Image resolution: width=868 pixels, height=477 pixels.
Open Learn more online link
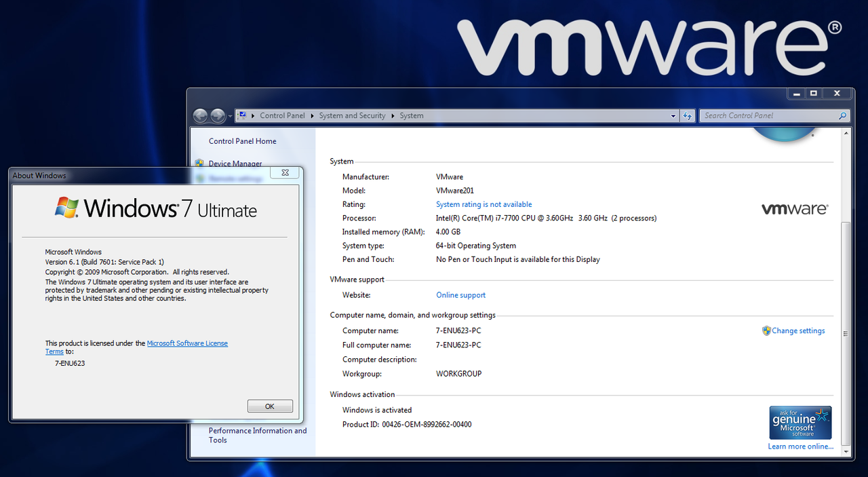click(801, 446)
